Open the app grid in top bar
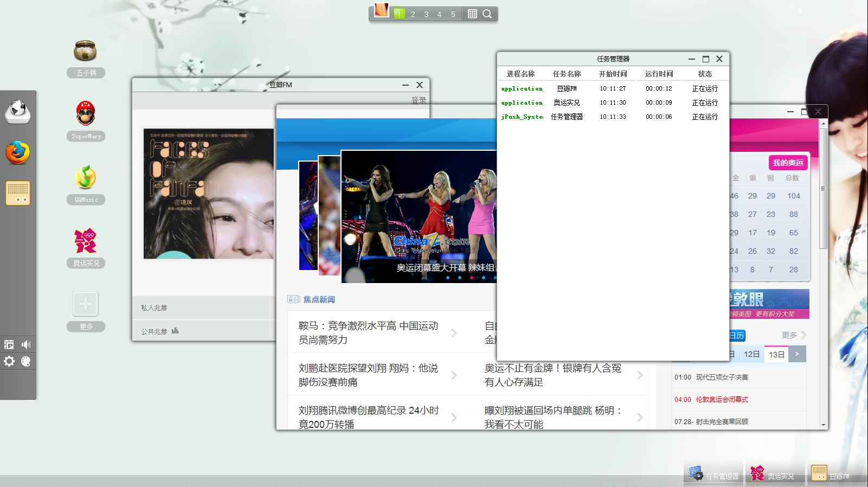 pos(472,14)
